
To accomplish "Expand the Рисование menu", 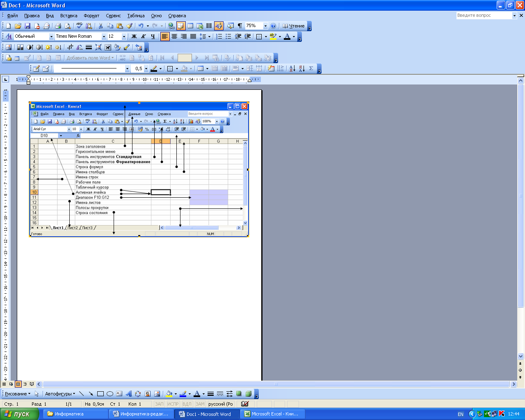I will click(17, 394).
